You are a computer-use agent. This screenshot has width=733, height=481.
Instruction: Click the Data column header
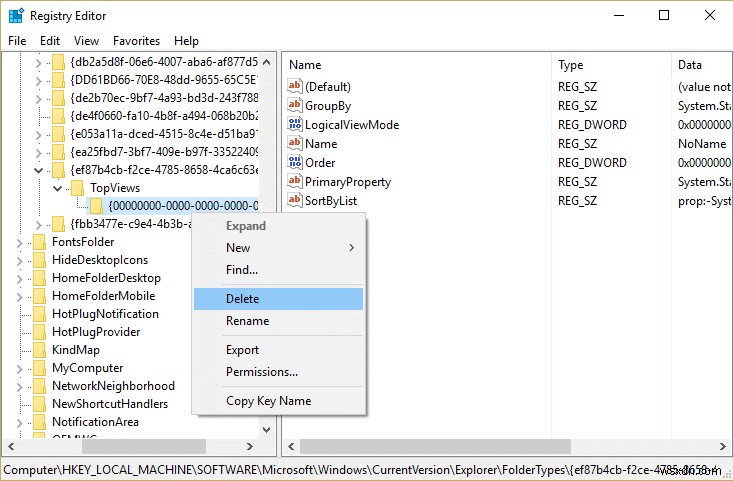702,65
